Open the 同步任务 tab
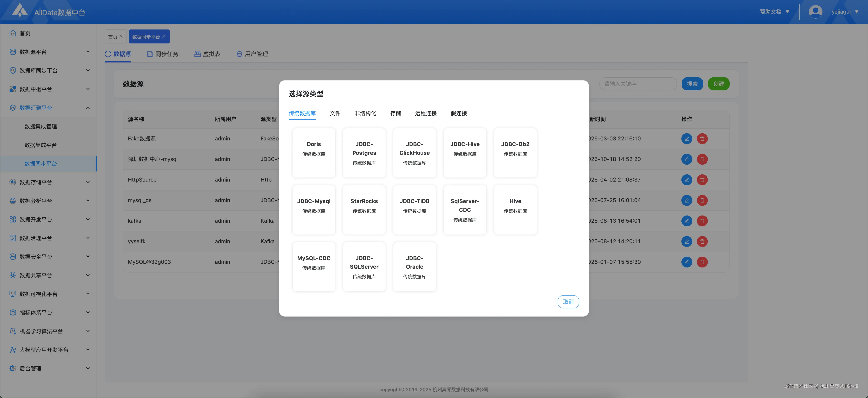868x398 pixels. (163, 54)
